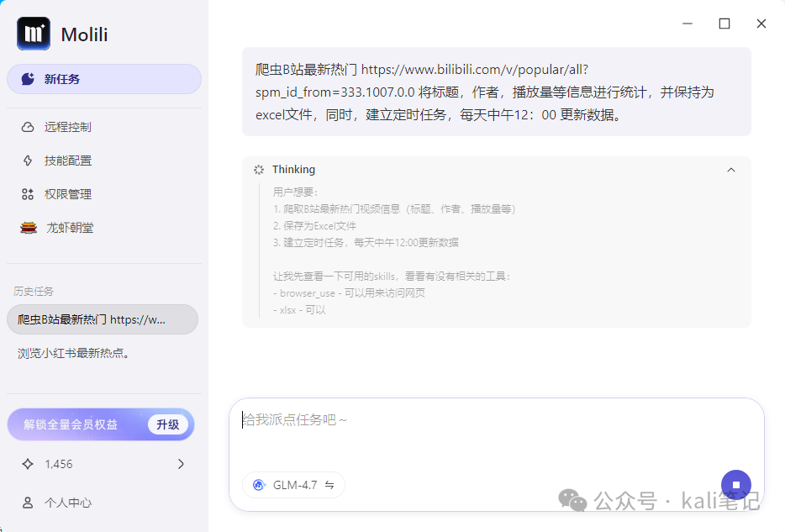Click the Molili title text
Image resolution: width=785 pixels, height=532 pixels.
coord(84,34)
